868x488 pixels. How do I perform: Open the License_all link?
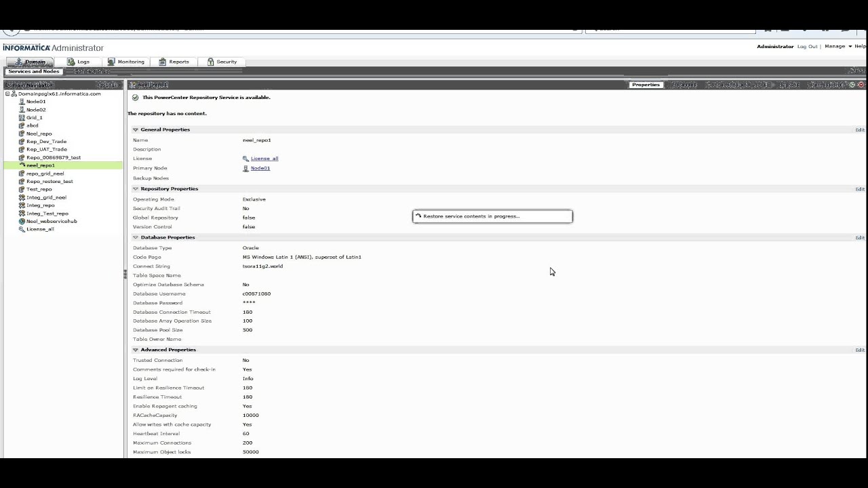(x=264, y=159)
